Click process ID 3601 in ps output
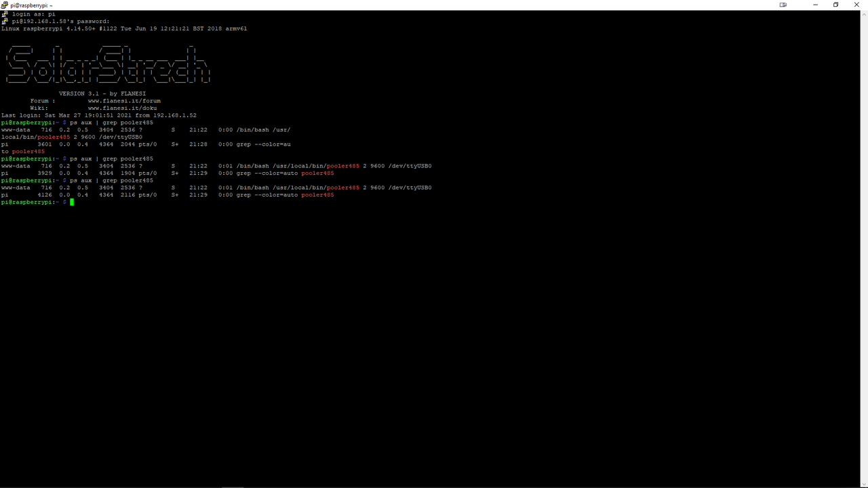Screen dimensions: 868x488 tap(45, 144)
